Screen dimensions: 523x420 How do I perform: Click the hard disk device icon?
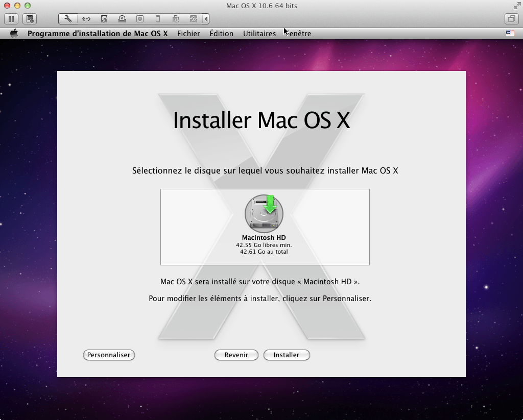click(x=104, y=19)
